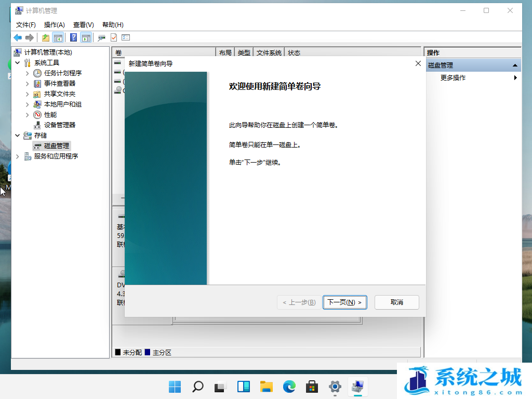Click the Refresh/rescan toolbar icon

click(x=101, y=37)
